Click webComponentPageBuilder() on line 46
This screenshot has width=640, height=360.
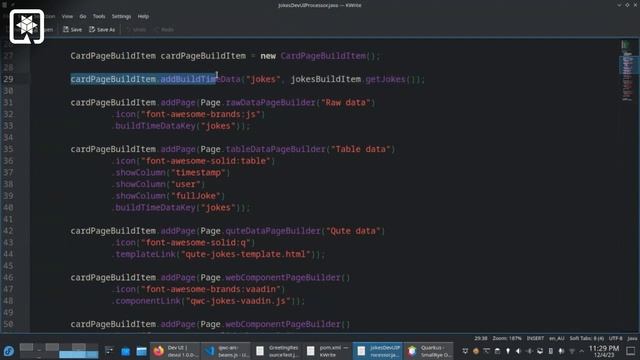288,278
